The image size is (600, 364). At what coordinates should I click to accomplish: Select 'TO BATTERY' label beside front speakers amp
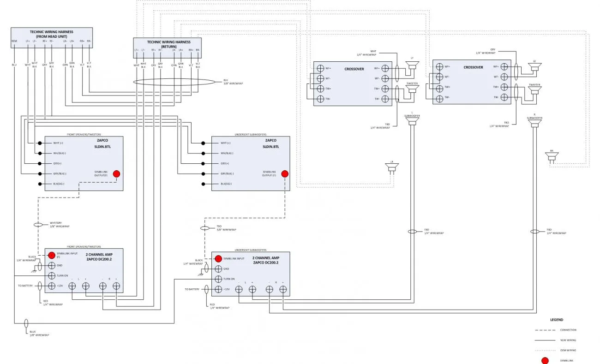pos(25,286)
